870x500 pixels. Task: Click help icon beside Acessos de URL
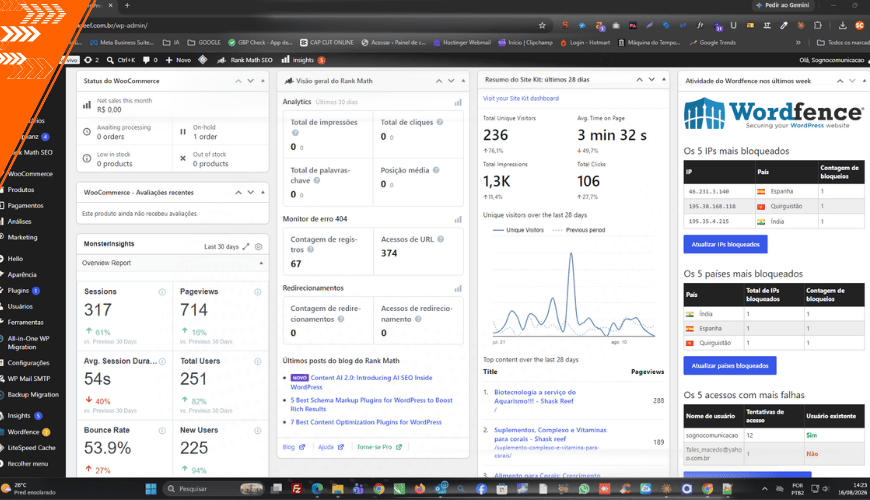point(441,239)
